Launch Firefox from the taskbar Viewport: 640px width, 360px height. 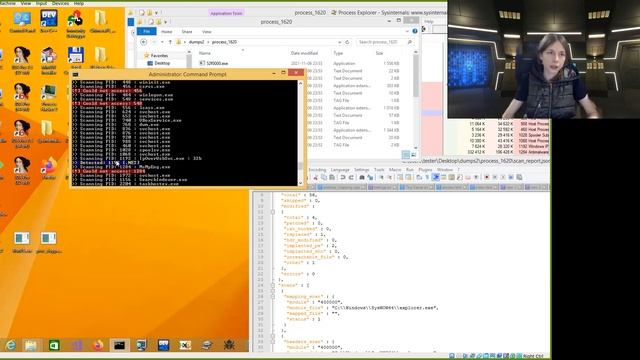[98, 345]
